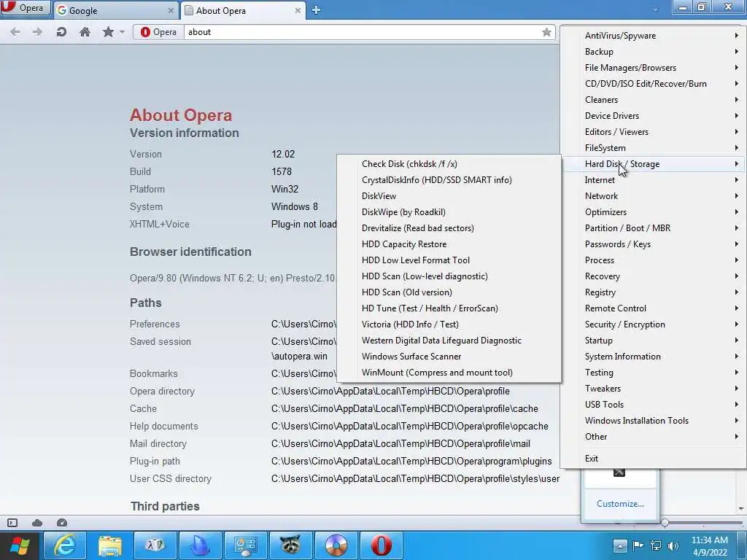Expand the Device Drivers submenu
The width and height of the screenshot is (747, 560).
tap(651, 116)
